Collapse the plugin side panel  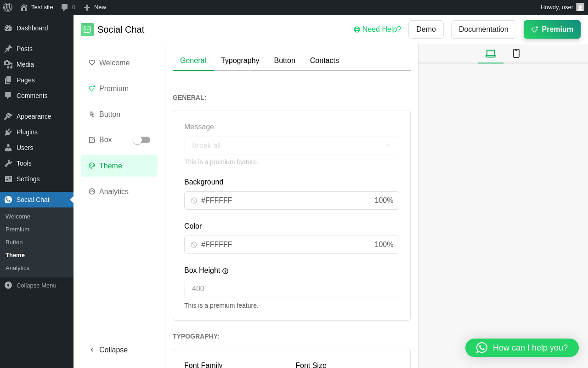(x=108, y=350)
